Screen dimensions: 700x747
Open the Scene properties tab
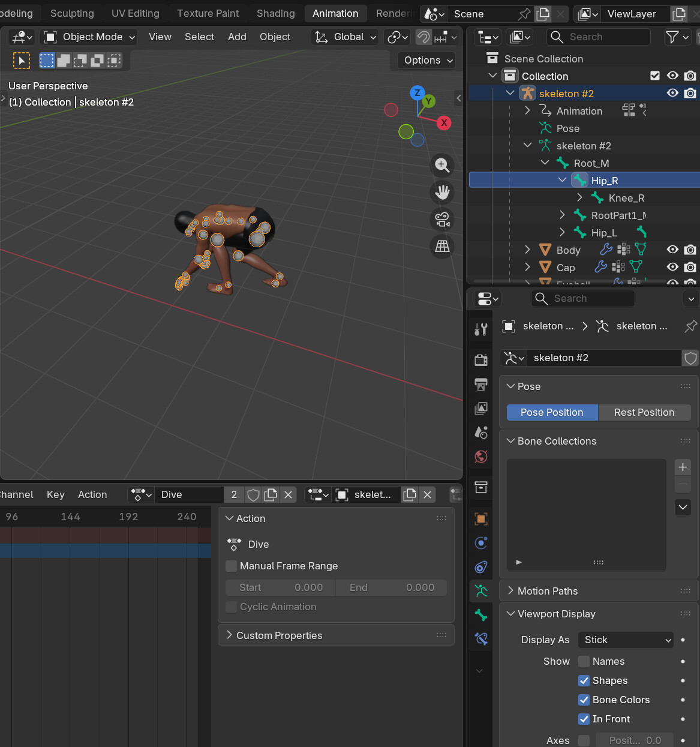[481, 433]
